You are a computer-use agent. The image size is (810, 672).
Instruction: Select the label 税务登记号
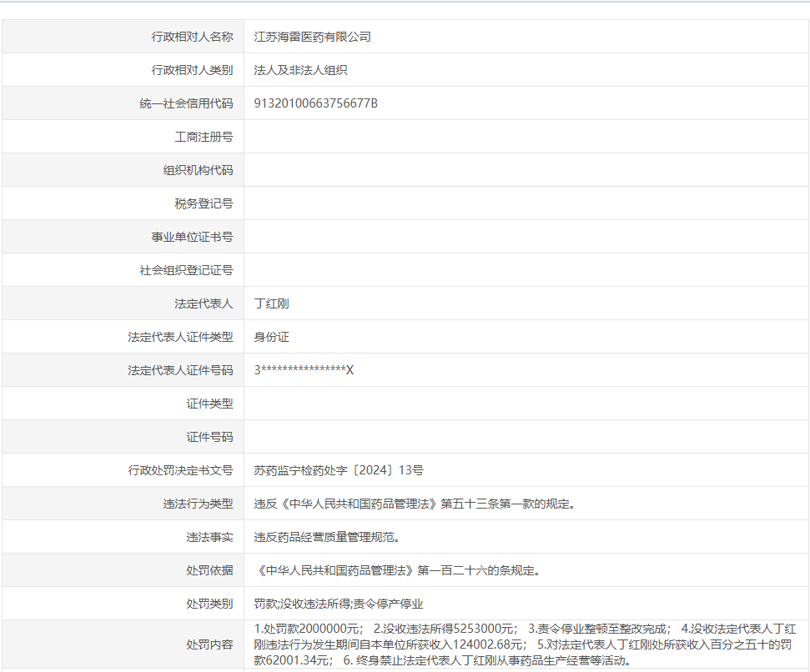(x=204, y=203)
